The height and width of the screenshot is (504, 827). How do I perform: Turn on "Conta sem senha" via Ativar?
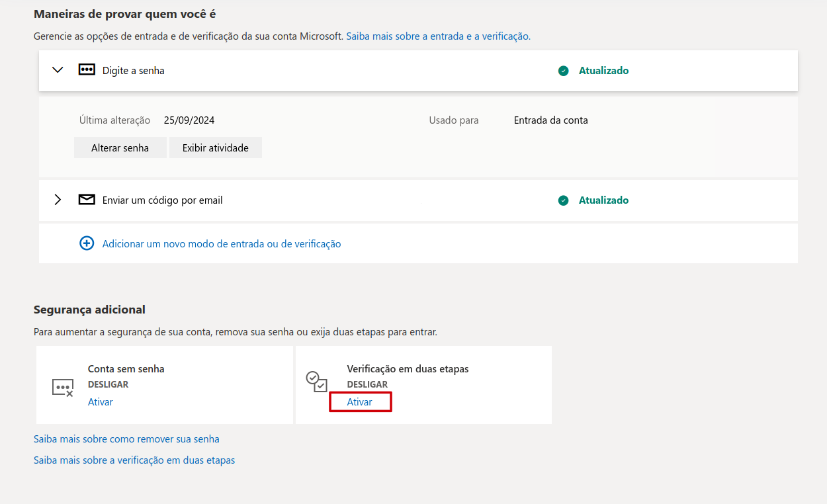pos(101,402)
